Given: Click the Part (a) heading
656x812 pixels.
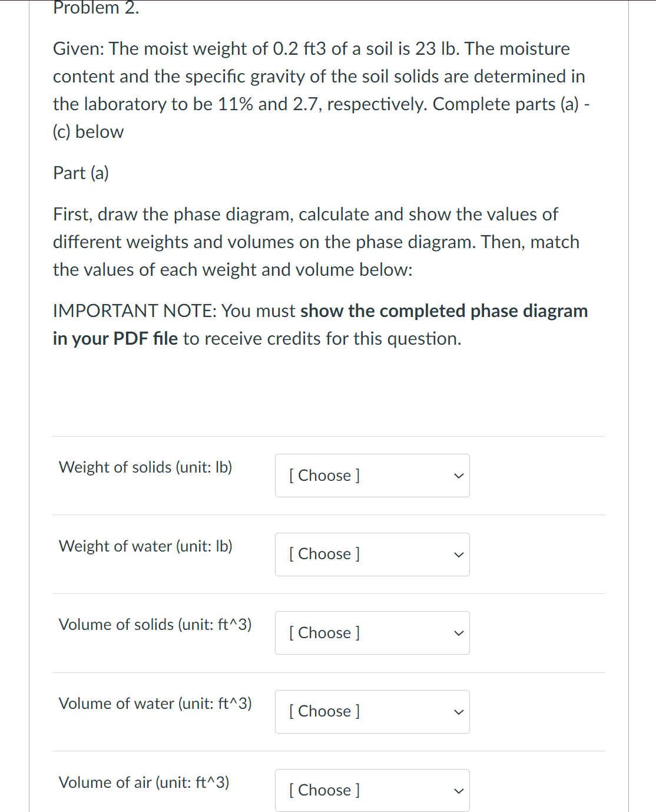Looking at the screenshot, I should (x=81, y=173).
